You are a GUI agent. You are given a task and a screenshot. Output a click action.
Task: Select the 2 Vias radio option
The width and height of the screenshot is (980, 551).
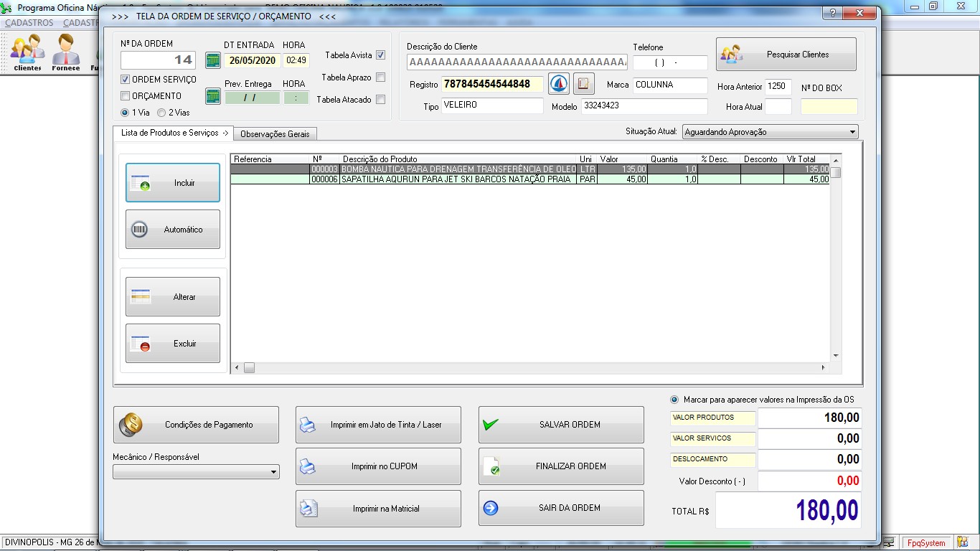pyautogui.click(x=161, y=113)
